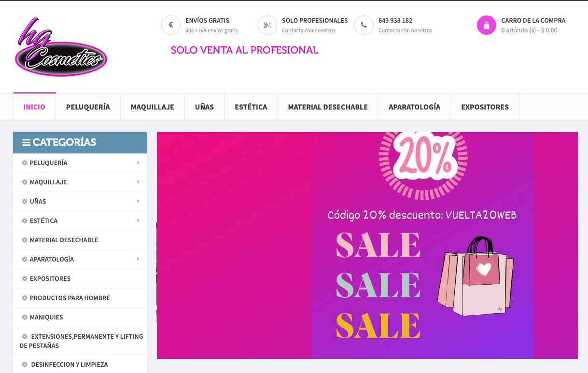Click the euro free shipping icon

tap(171, 25)
